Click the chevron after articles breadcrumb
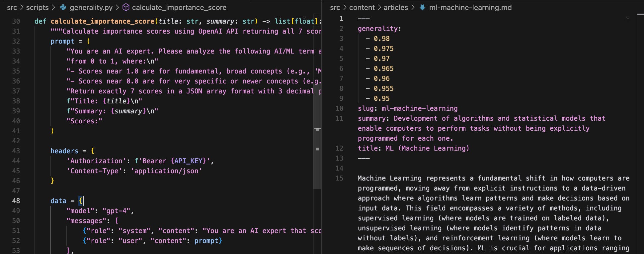Viewport: 644px width, 254px height. [x=413, y=7]
